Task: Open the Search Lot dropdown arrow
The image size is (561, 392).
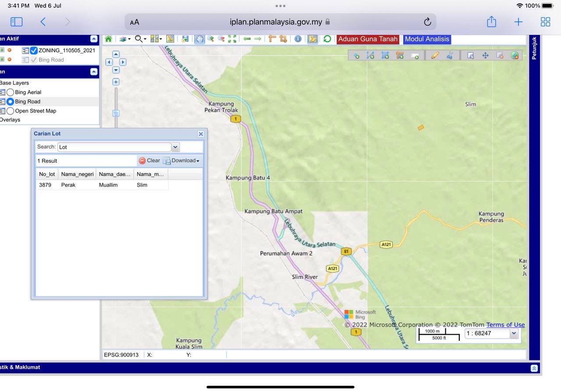Action: 175,147
